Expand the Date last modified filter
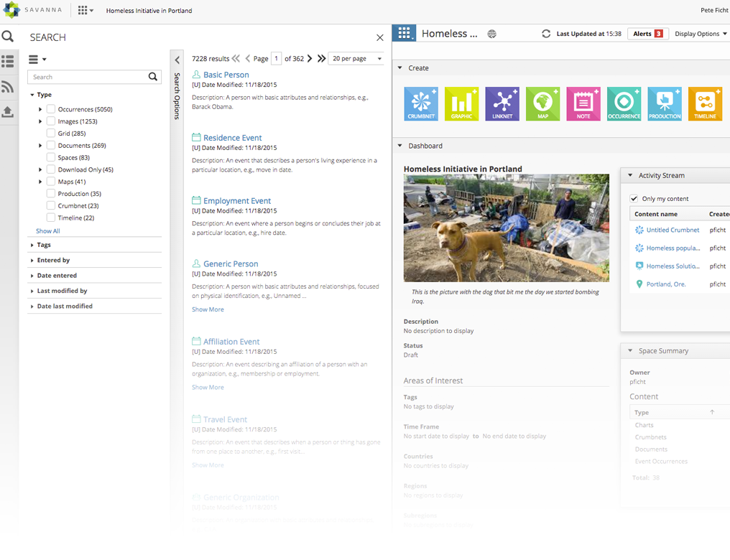Viewport: 730px width, 560px height. (32, 307)
